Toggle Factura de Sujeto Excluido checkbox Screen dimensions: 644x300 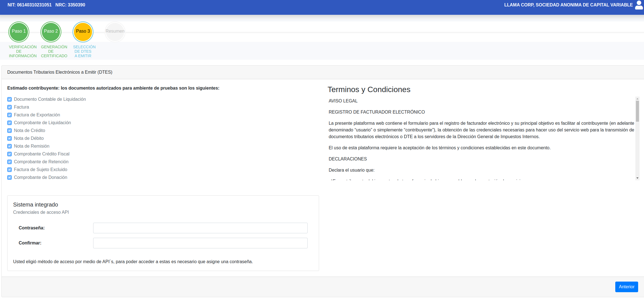point(9,170)
